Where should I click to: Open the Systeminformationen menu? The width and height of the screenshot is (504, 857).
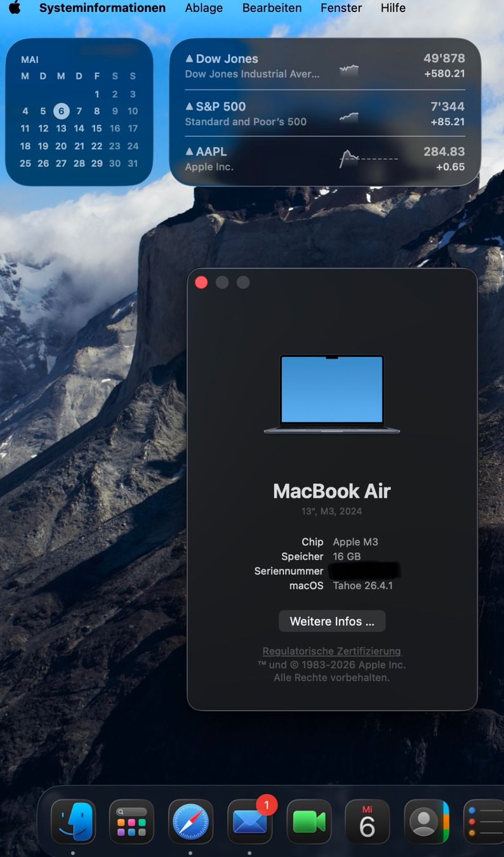click(x=102, y=8)
